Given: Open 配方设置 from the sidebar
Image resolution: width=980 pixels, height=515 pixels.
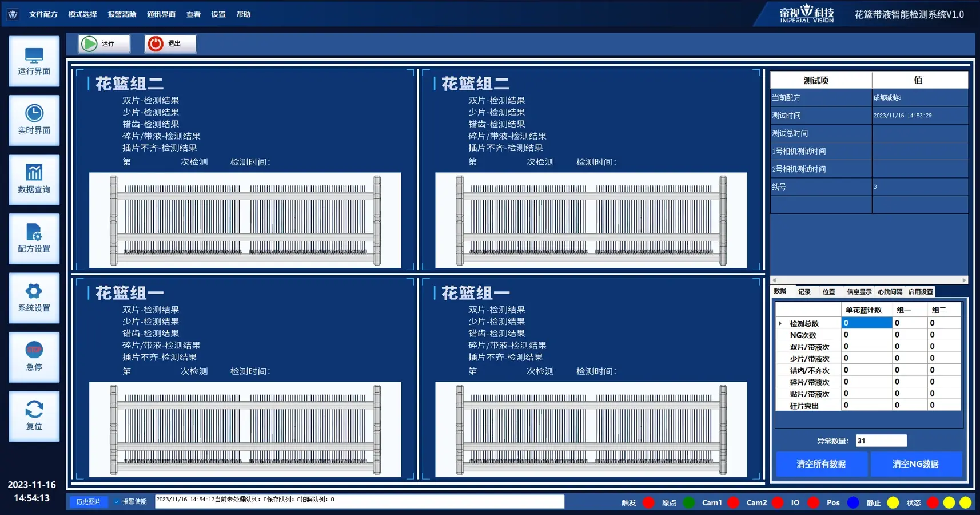Looking at the screenshot, I should click(34, 239).
